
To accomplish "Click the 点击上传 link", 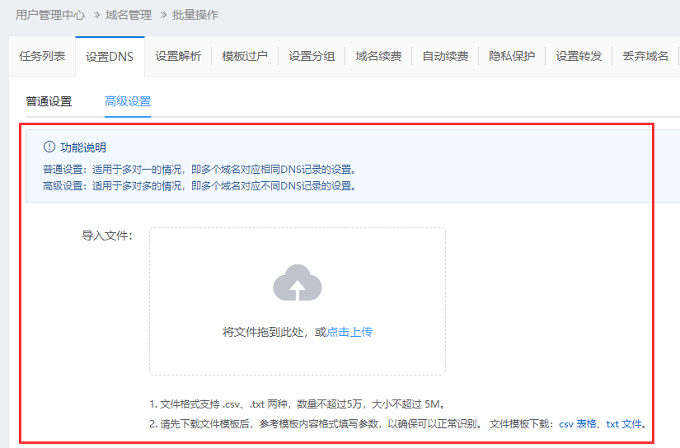I will [350, 331].
